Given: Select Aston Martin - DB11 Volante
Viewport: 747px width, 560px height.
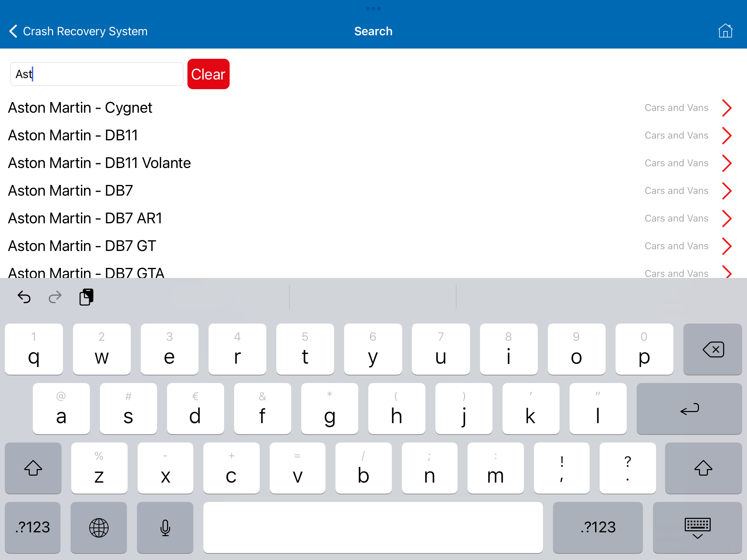Looking at the screenshot, I should [x=373, y=163].
